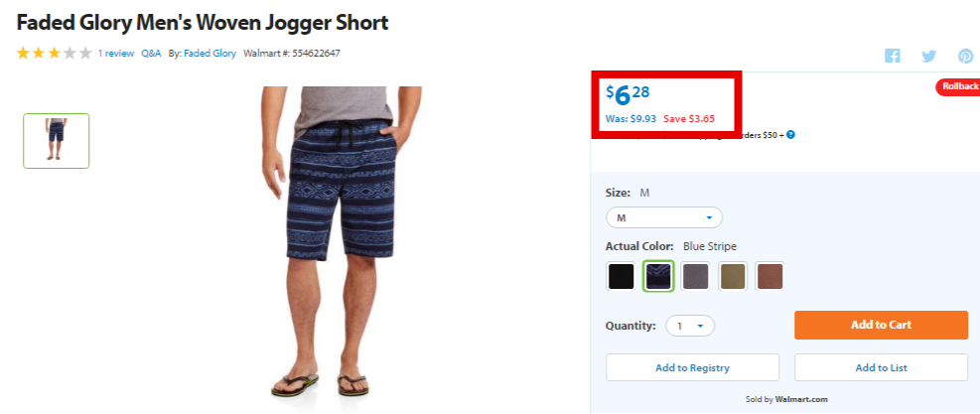Share product via Twitter bird icon
Viewport: 980px width, 414px height.
coord(928,57)
